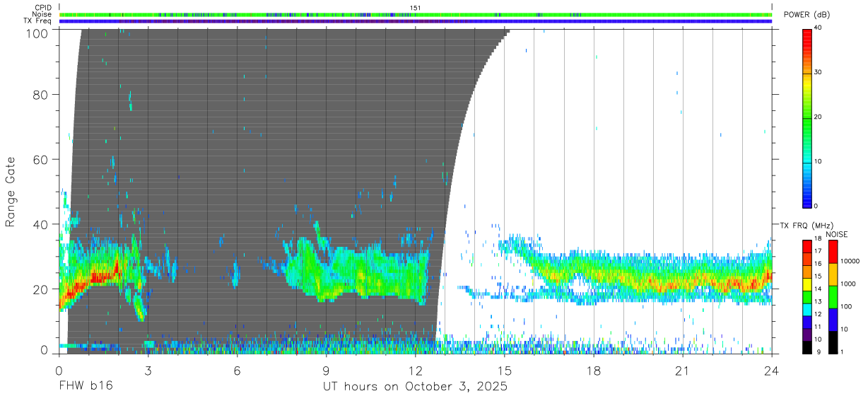
Task: Click the "Range Gate" y-axis label
Action: pyautogui.click(x=11, y=192)
